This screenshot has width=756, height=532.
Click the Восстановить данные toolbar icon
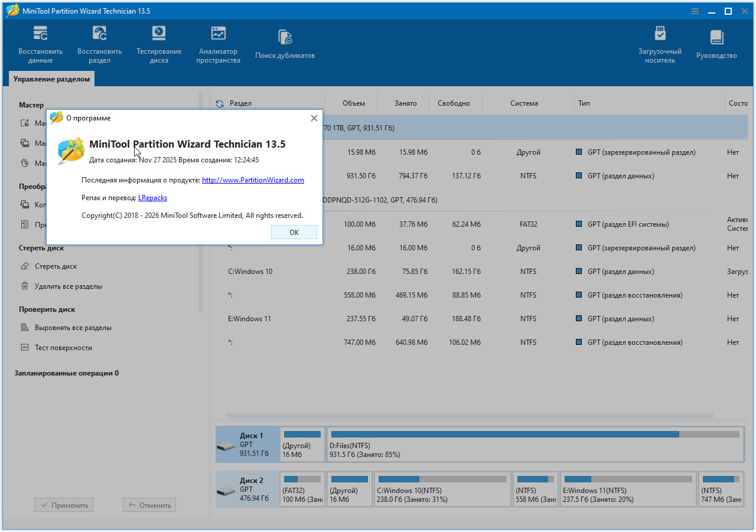40,44
